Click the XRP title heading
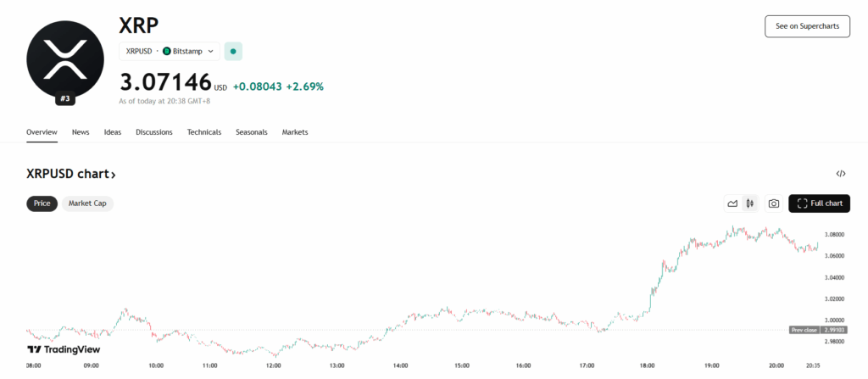This screenshot has width=868, height=379. [138, 26]
